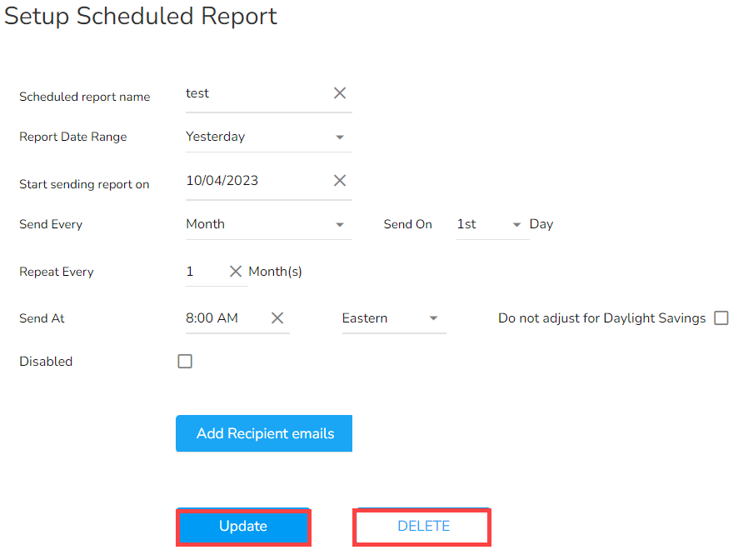
Task: Click the Send At time input
Action: click(x=222, y=318)
